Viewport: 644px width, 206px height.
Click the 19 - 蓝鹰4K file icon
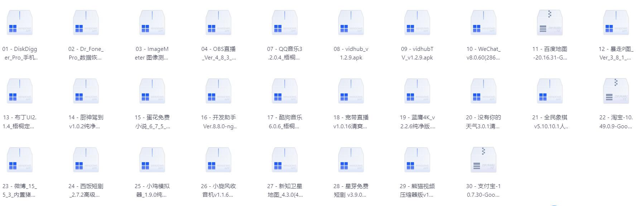(x=417, y=91)
